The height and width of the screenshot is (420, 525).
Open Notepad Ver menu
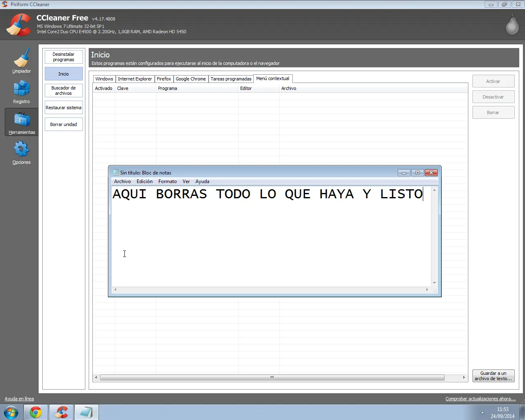click(186, 181)
